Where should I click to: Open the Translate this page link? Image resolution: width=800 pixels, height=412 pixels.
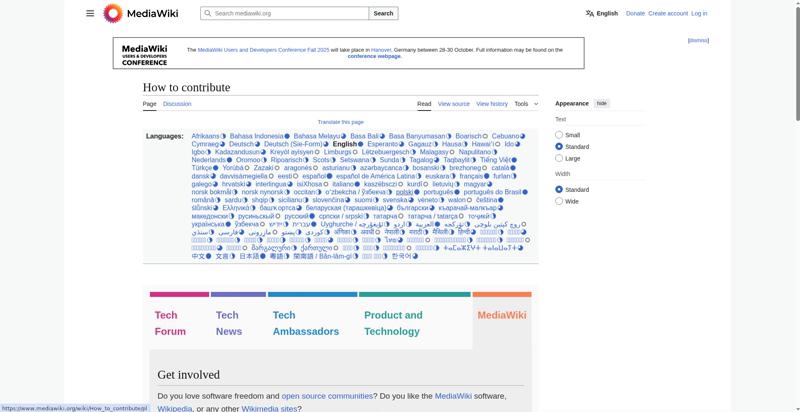(340, 122)
